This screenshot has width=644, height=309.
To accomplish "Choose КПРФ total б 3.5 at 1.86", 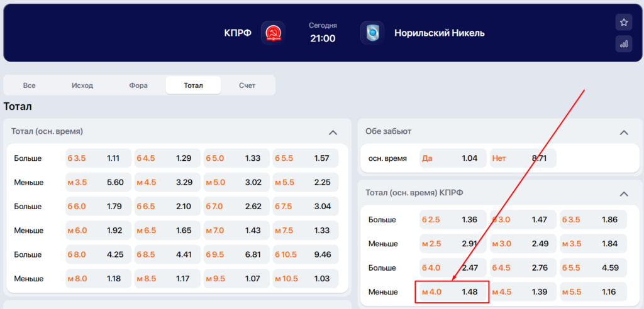I will pyautogui.click(x=594, y=220).
